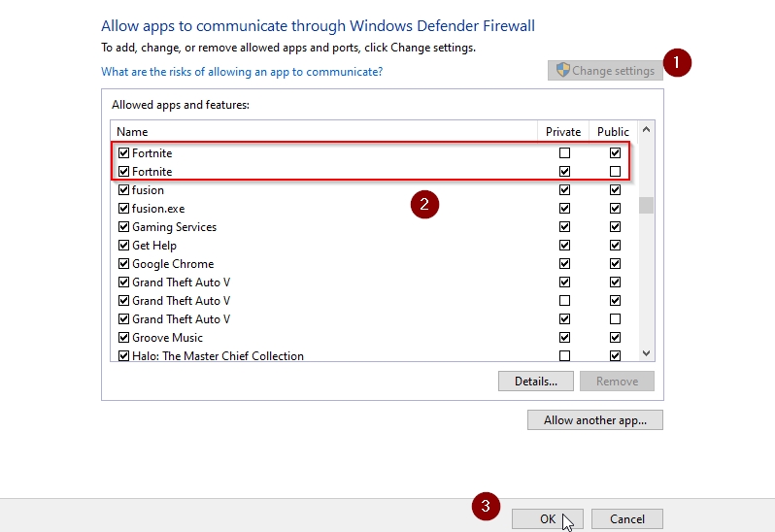Image resolution: width=775 pixels, height=532 pixels.
Task: Click the Change settings shield button
Action: [x=605, y=71]
